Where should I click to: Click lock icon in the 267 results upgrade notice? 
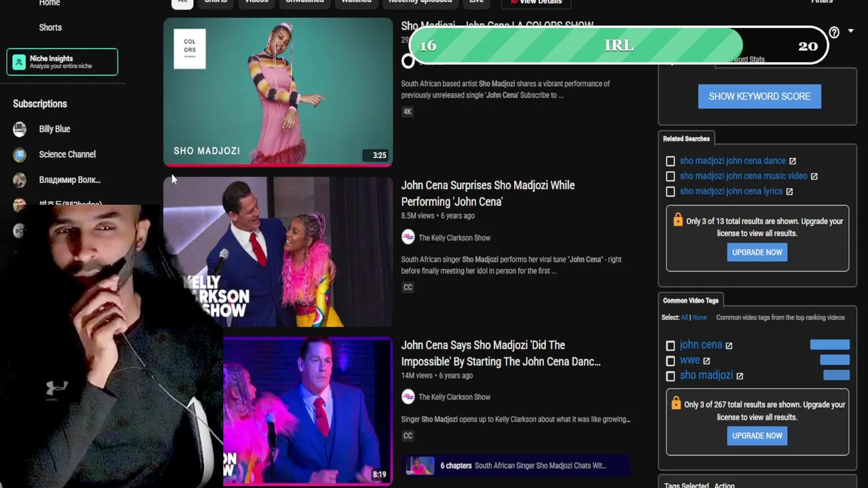[x=675, y=403]
